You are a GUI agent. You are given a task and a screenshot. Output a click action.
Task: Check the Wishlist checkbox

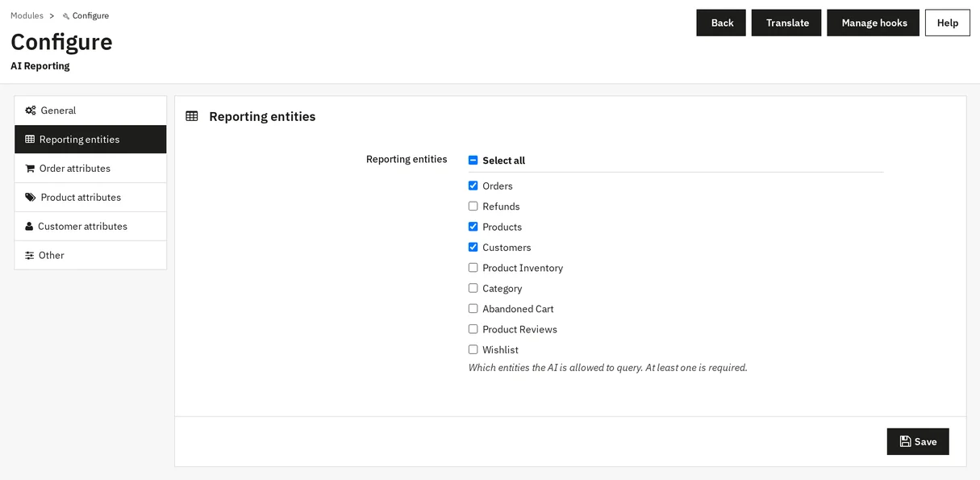(x=473, y=350)
